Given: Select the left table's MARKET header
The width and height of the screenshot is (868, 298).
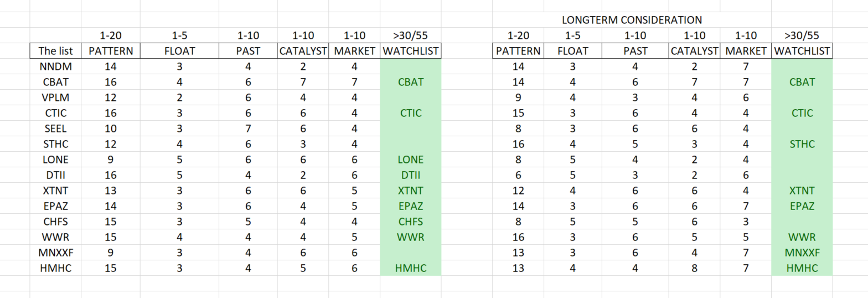Looking at the screenshot, I should point(354,52).
